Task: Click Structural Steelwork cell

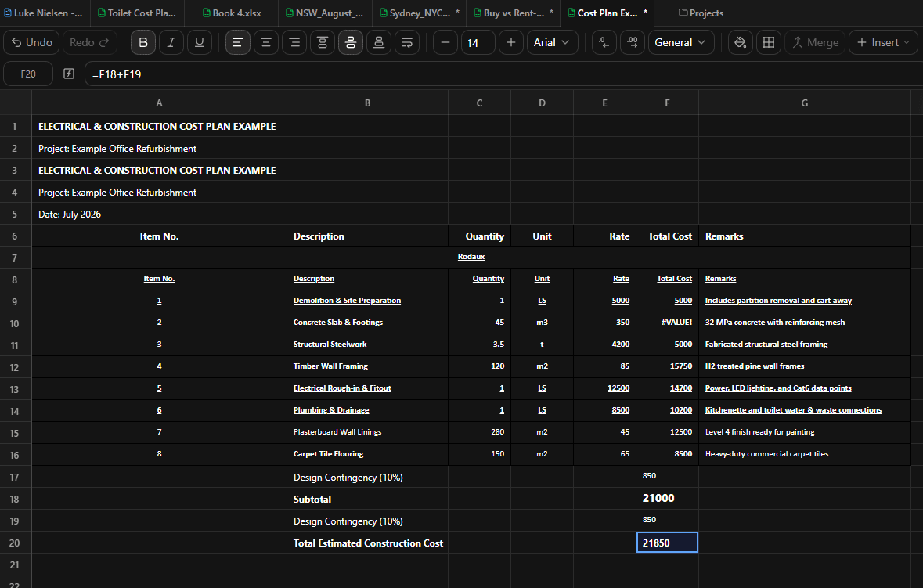Action: [x=367, y=345]
